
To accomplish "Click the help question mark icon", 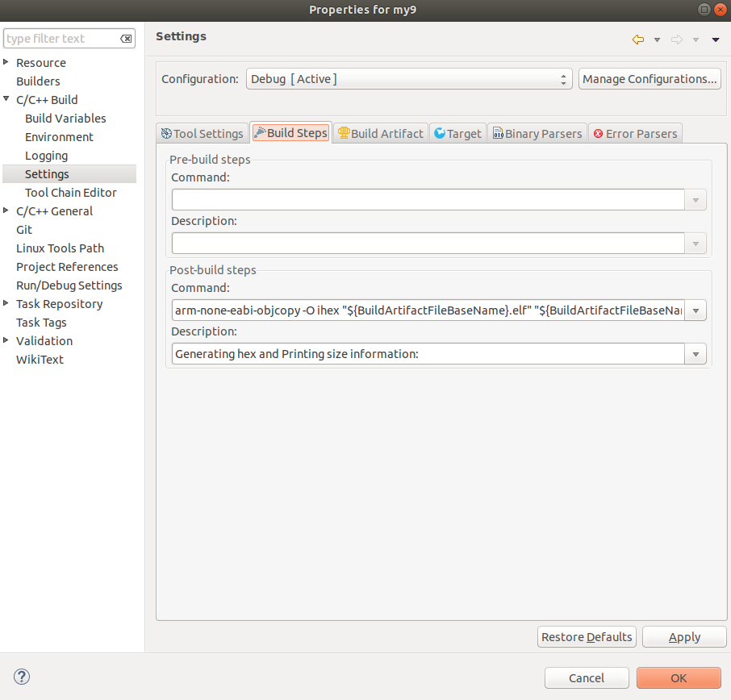I will [x=22, y=677].
